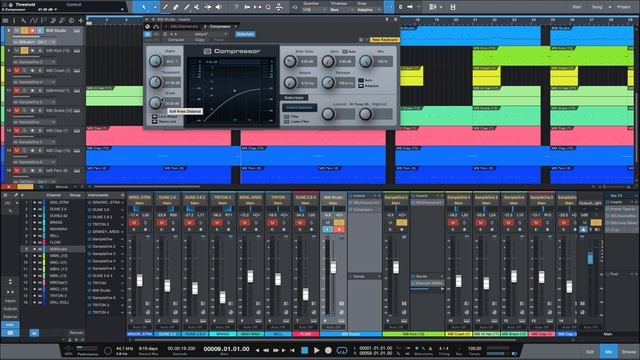Open the Start page

pos(577,7)
